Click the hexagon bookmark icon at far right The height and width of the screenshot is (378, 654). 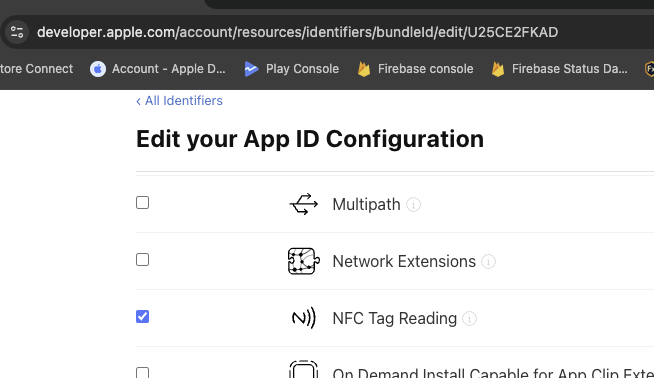649,69
